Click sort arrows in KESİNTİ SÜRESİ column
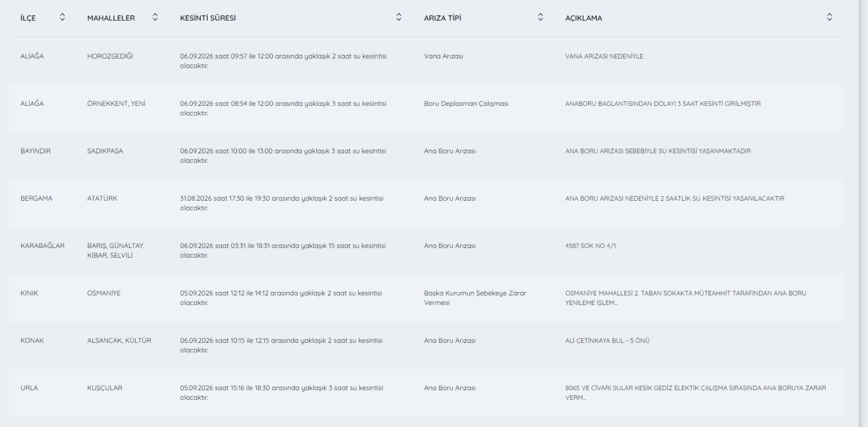The image size is (868, 427). click(x=399, y=17)
